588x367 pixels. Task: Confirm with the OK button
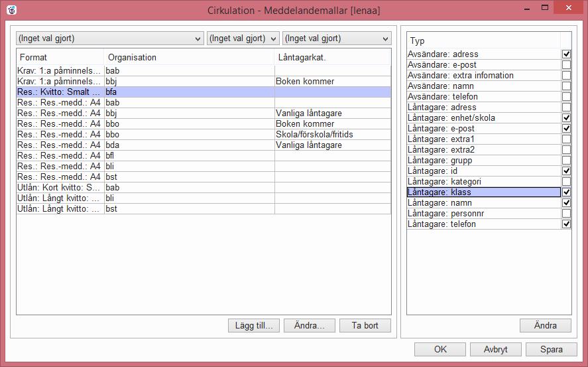point(440,349)
